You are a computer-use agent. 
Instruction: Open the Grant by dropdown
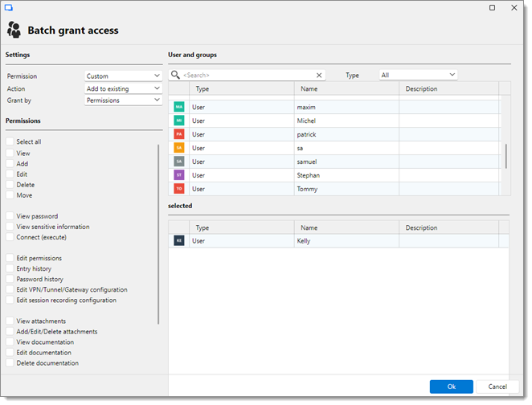(x=123, y=100)
